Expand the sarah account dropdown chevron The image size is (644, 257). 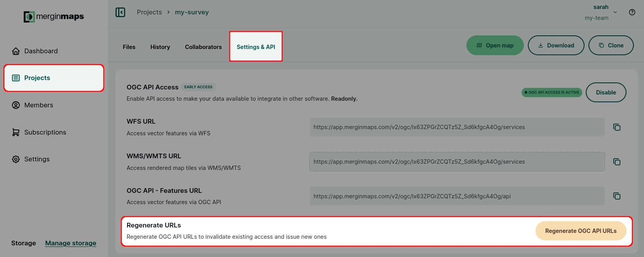615,12
